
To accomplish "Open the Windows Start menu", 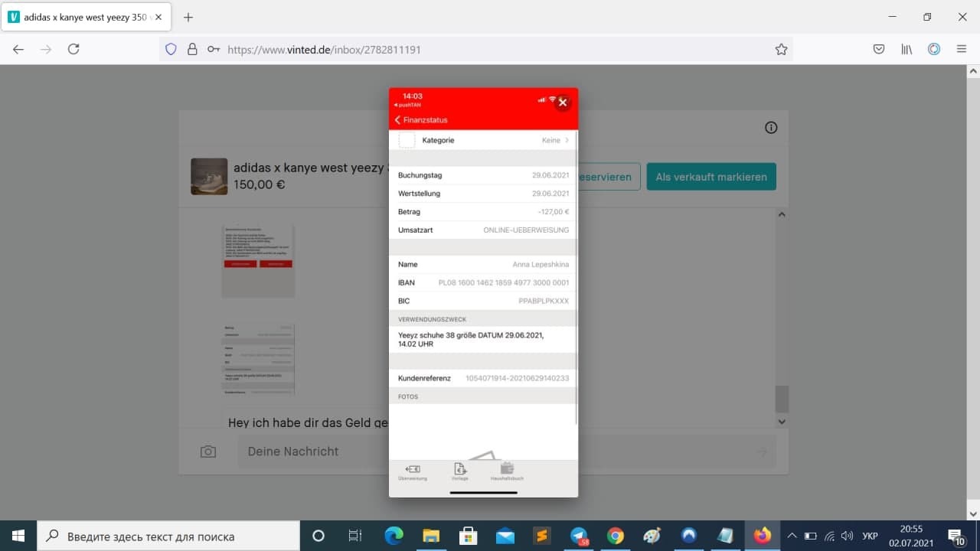I will point(18,536).
